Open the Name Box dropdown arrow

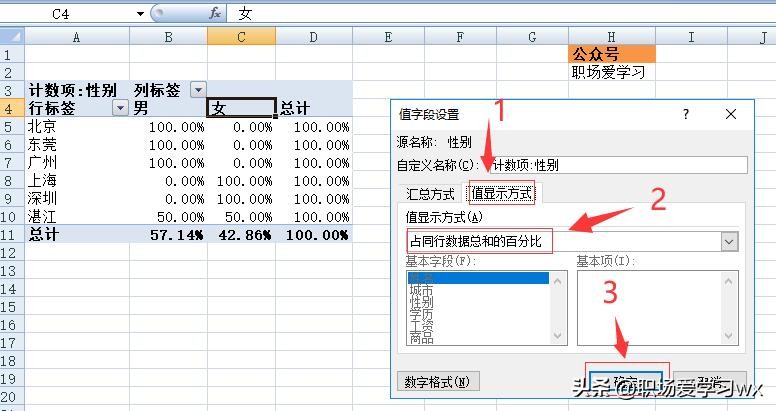[x=141, y=14]
